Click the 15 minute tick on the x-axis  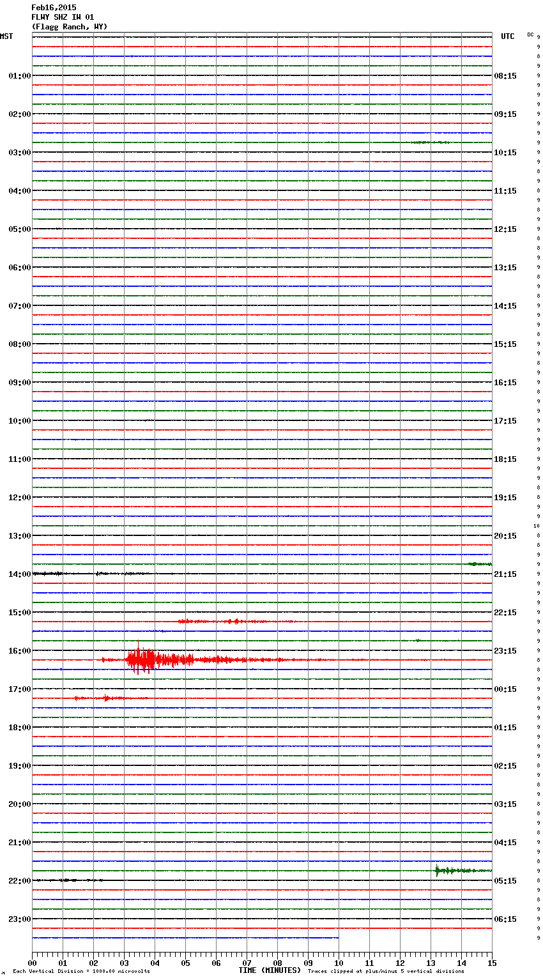click(x=491, y=963)
